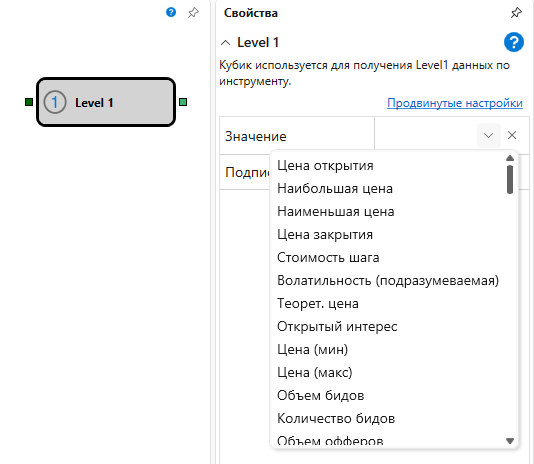Choose Цена открытия from the list
534x464 pixels.
(325, 166)
